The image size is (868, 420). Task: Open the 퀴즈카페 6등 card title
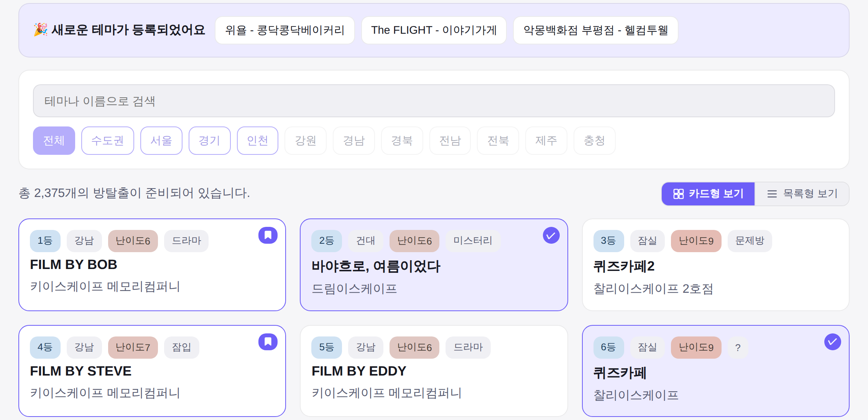point(620,372)
